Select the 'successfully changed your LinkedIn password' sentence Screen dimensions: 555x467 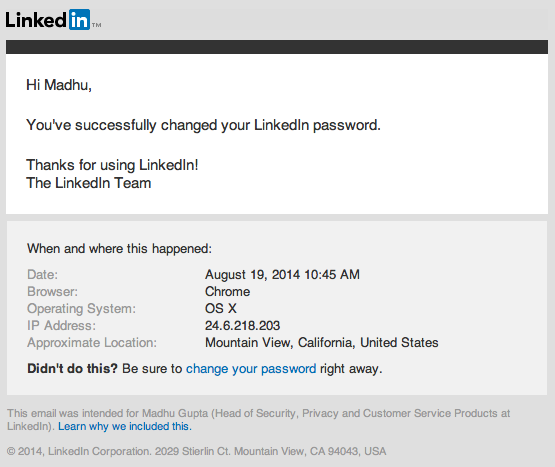pyautogui.click(x=204, y=126)
